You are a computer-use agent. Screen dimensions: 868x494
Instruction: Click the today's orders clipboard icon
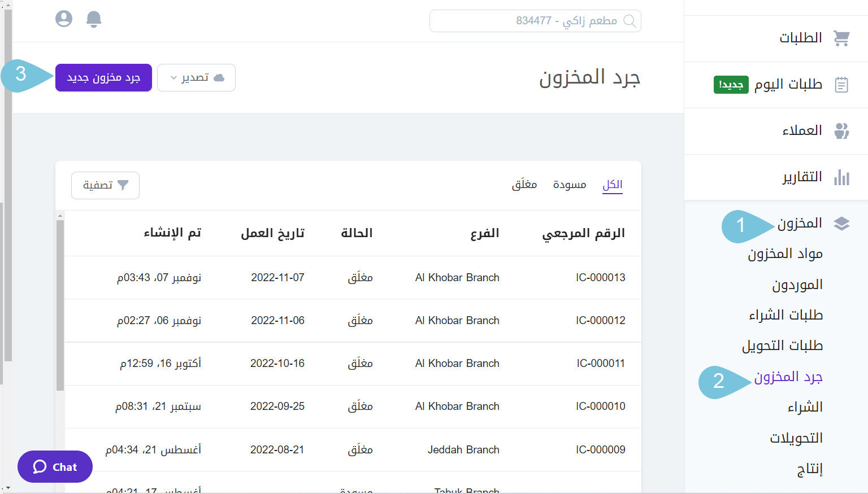[842, 84]
